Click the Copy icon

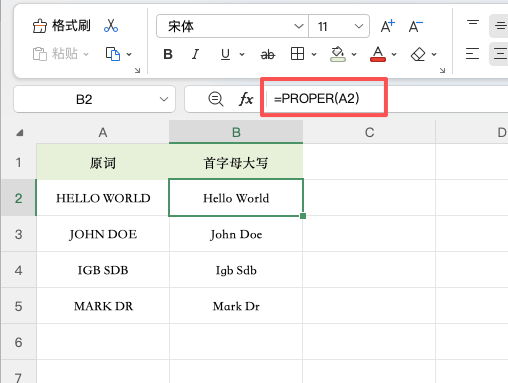click(x=113, y=54)
